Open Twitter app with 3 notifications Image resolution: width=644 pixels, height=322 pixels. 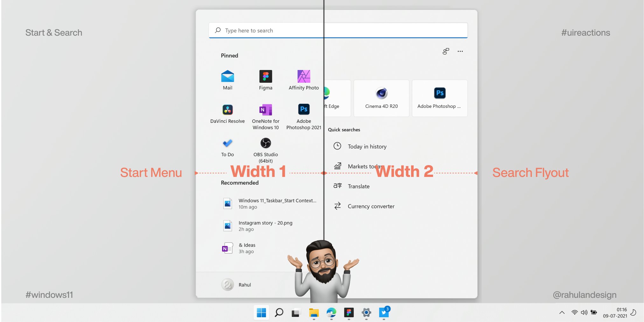coord(384,313)
